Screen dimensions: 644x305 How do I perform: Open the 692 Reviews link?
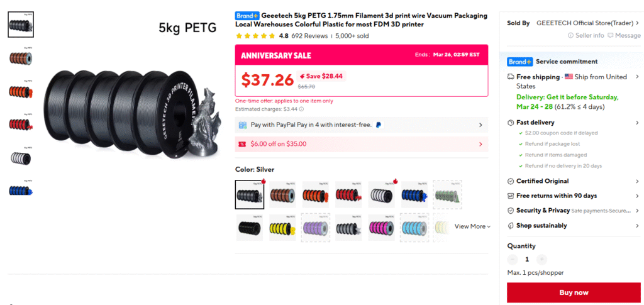309,36
